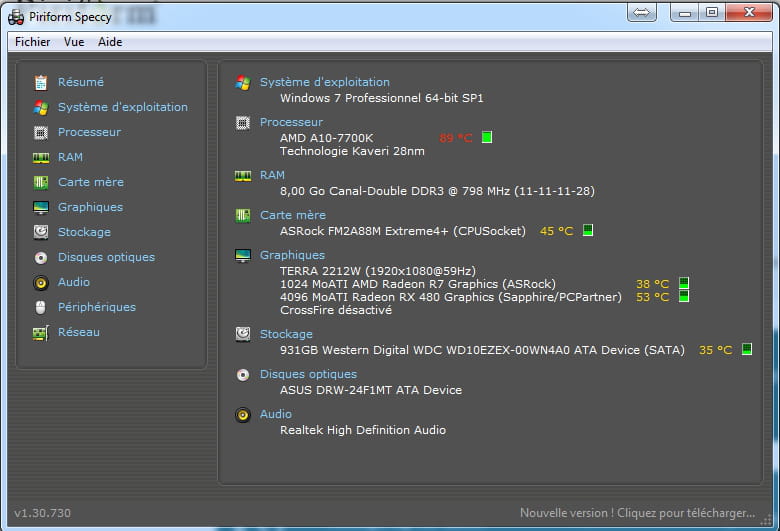Open the Audio heading link in summary

(x=276, y=414)
